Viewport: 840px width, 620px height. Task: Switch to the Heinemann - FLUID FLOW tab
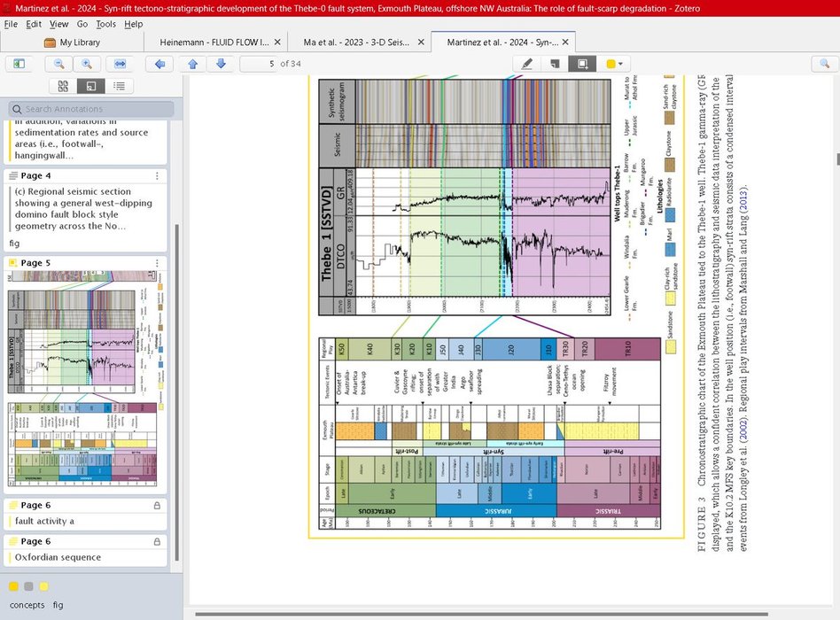214,43
